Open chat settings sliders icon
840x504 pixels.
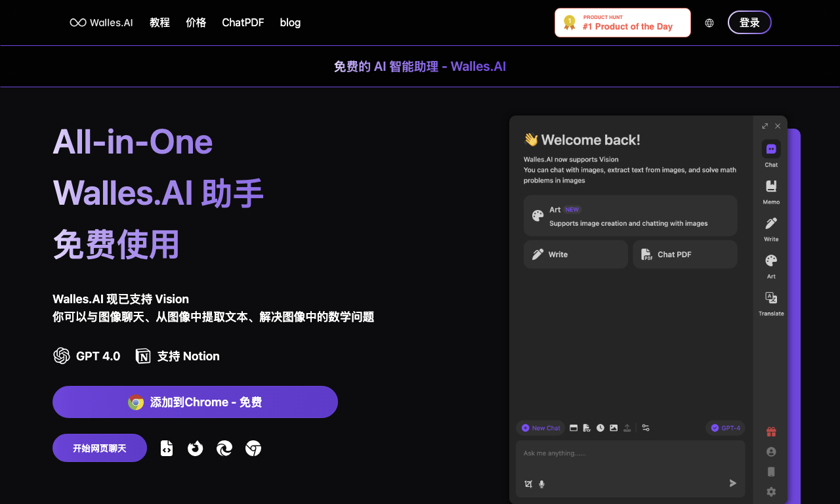[x=646, y=428]
